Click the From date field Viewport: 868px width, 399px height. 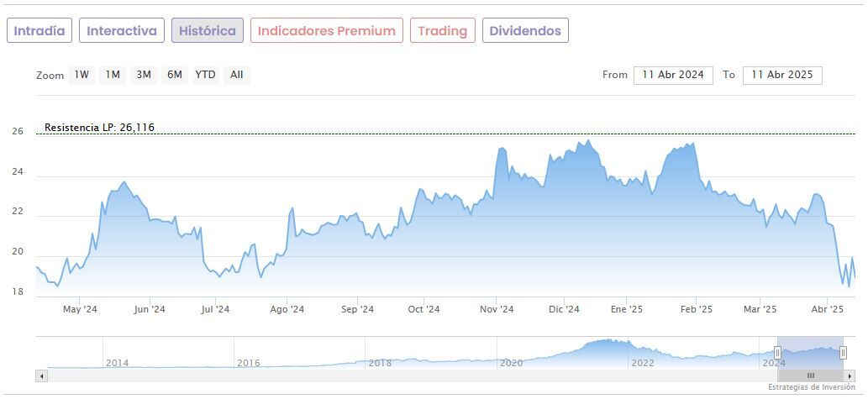pyautogui.click(x=673, y=75)
